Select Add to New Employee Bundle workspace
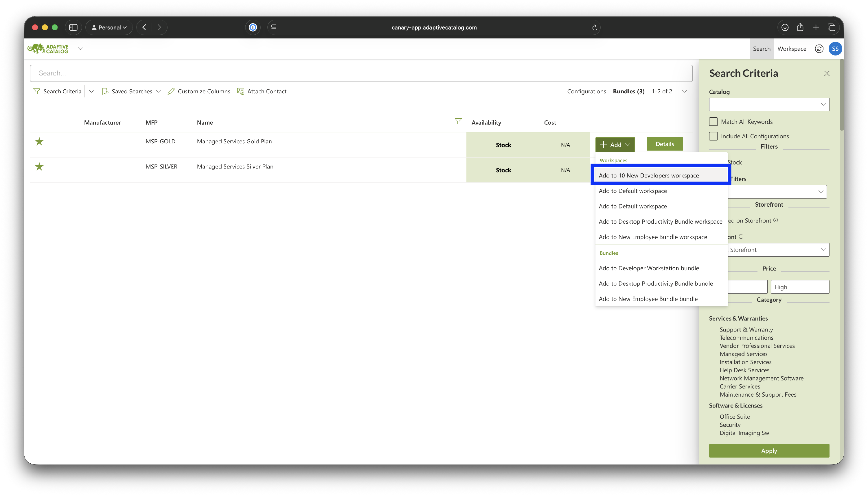Screen dimensions: 868x496 point(652,237)
